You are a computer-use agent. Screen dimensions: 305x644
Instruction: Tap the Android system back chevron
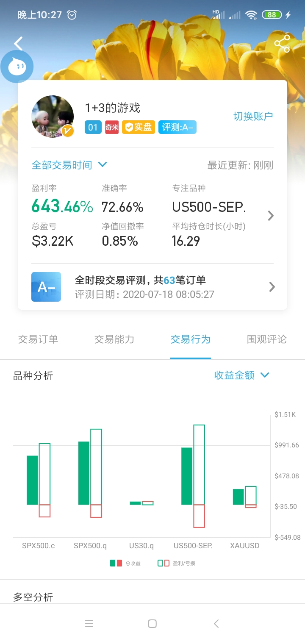216,624
